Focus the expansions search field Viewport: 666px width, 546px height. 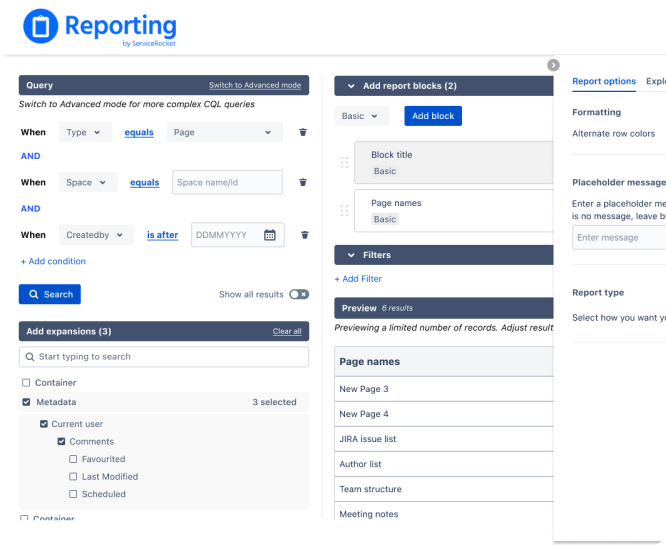[x=164, y=357]
